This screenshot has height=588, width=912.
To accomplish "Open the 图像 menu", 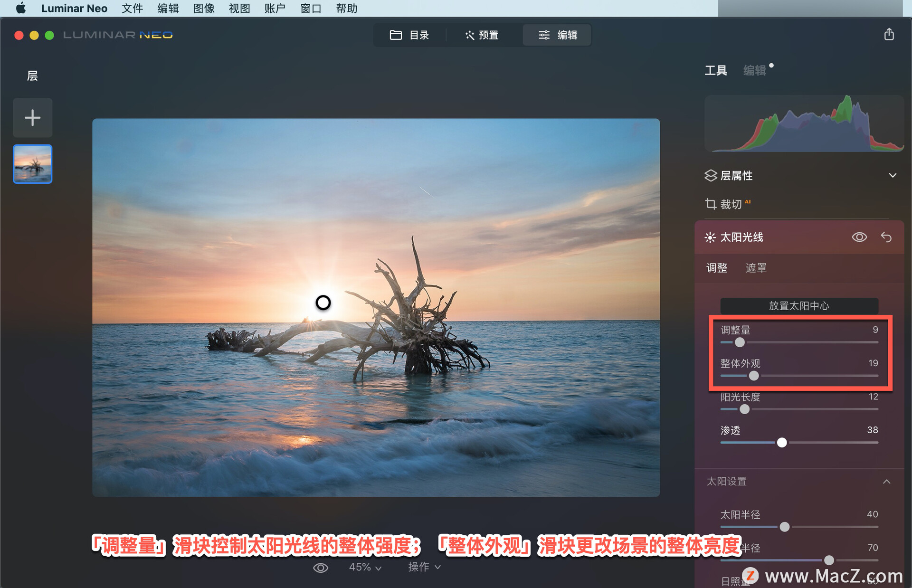I will click(x=204, y=8).
